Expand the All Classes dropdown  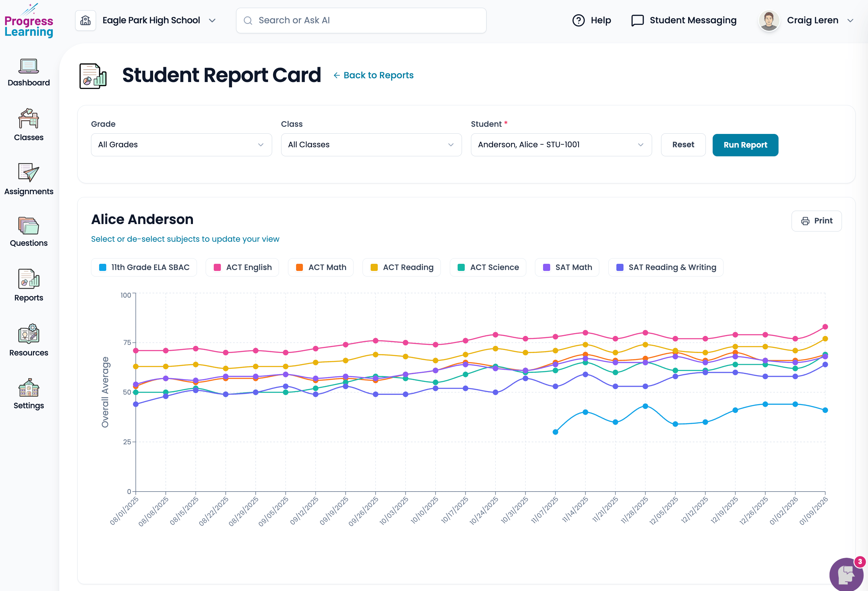(371, 145)
